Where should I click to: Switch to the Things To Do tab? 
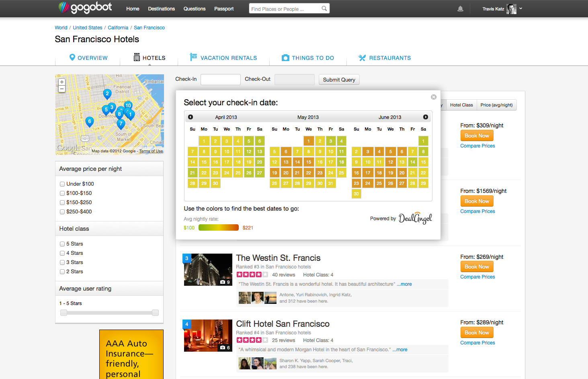pyautogui.click(x=308, y=58)
